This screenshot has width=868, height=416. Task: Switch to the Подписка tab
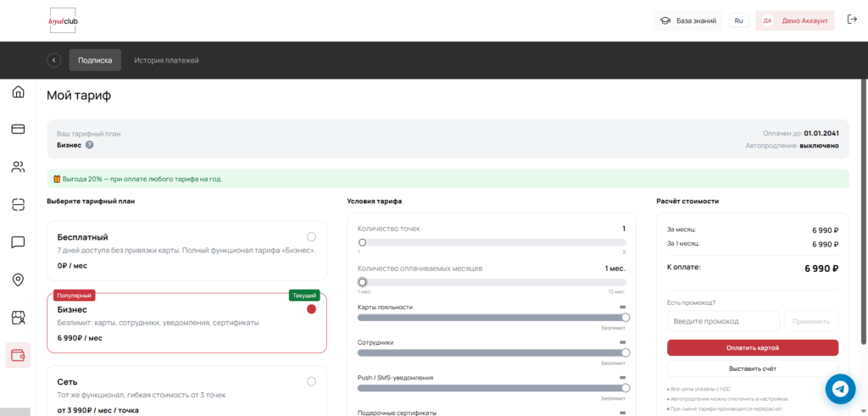tap(95, 60)
